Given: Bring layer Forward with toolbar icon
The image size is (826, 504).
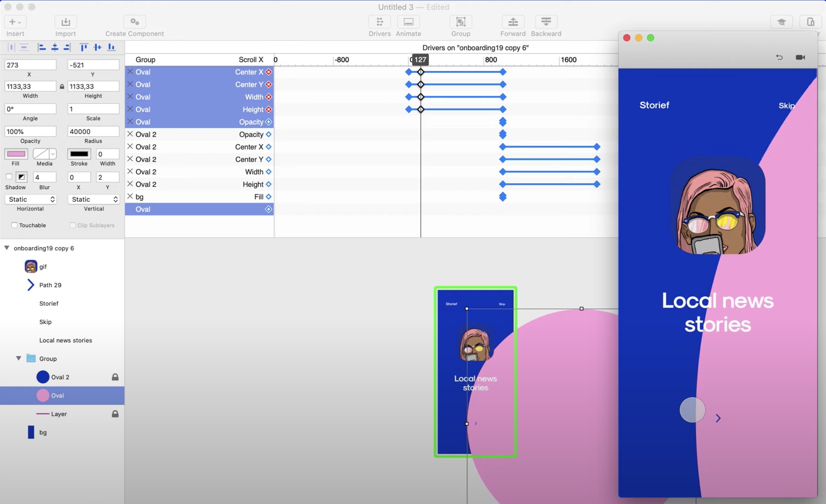Looking at the screenshot, I should point(513,22).
